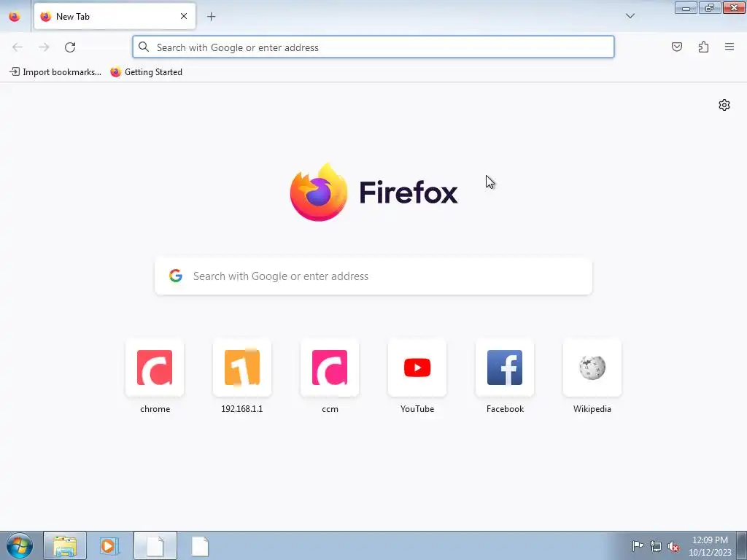Open Action Center flag tray icon
The height and width of the screenshot is (560, 747).
point(638,546)
